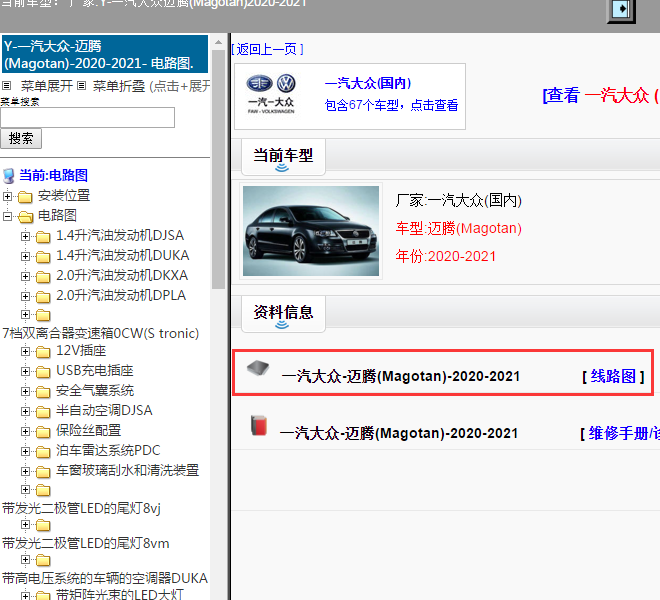Expand the 带矩阵光束的LED大灯 node
The image size is (660, 600).
click(x=25, y=595)
